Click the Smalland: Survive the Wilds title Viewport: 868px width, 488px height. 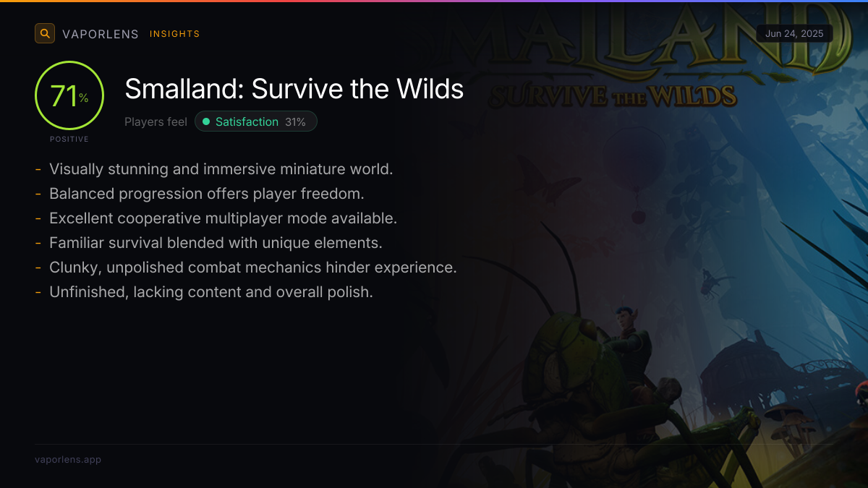(294, 89)
